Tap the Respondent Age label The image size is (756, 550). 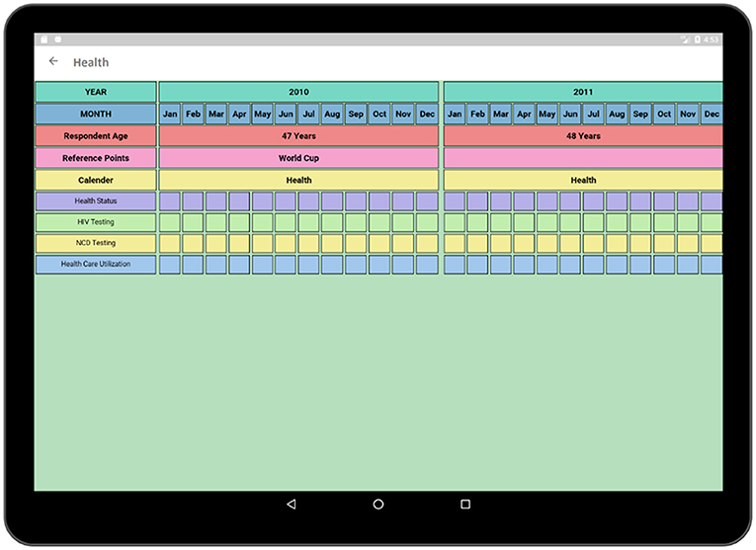(x=96, y=136)
